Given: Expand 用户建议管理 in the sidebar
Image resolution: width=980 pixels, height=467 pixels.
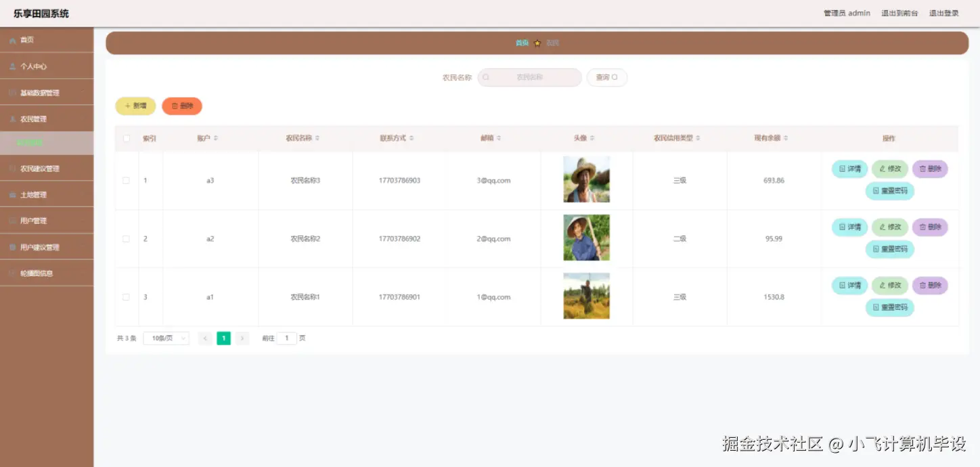Looking at the screenshot, I should tap(47, 247).
